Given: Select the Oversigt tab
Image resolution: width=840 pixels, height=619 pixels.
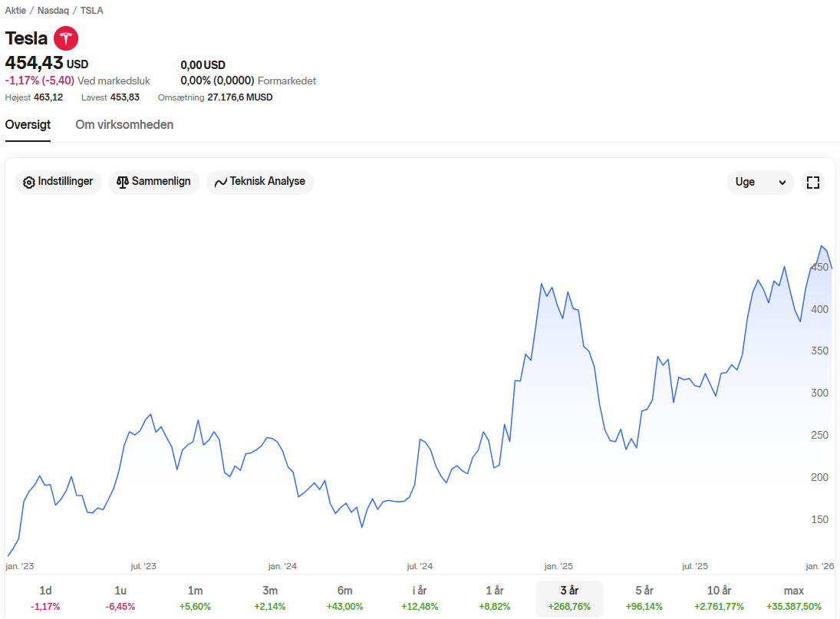Looking at the screenshot, I should 28,125.
